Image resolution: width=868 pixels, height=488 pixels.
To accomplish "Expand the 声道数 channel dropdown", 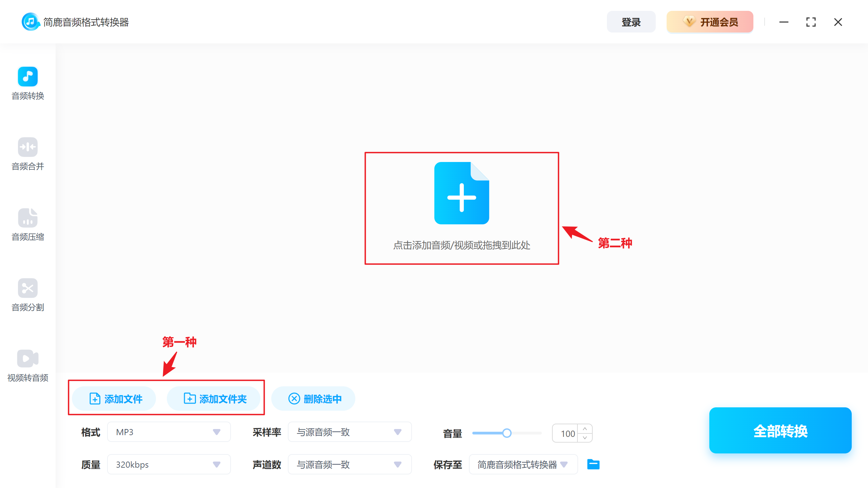I will 350,464.
